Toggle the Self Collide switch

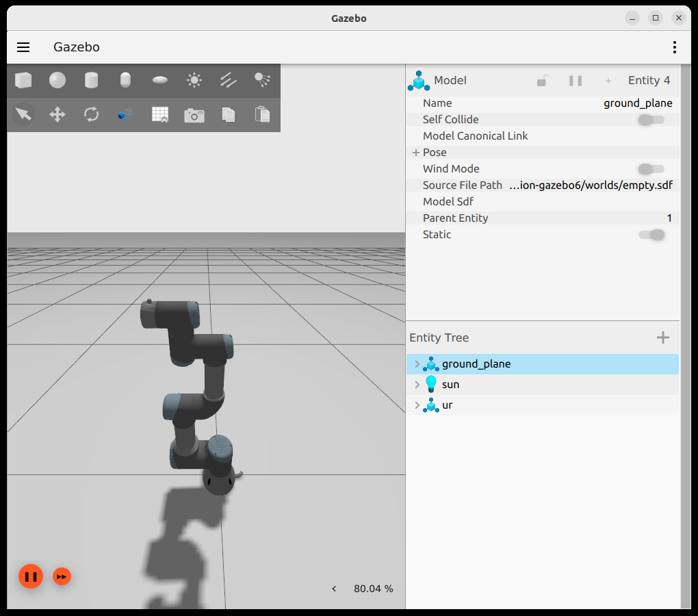click(651, 120)
